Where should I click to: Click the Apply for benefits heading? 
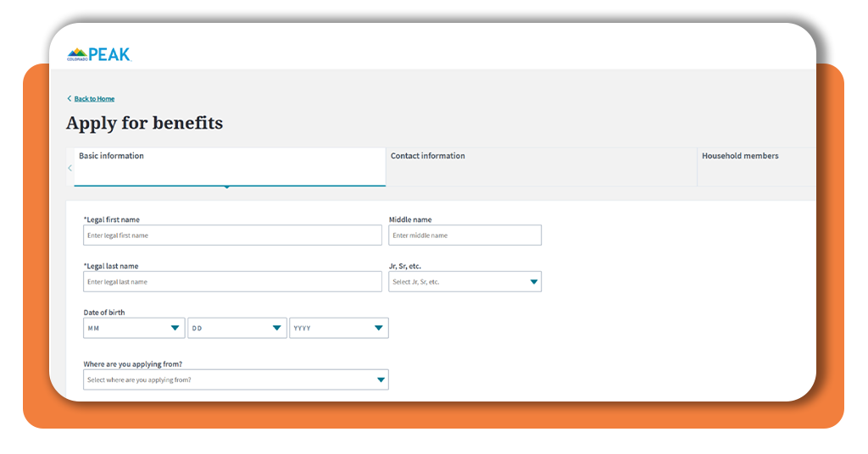coord(144,123)
